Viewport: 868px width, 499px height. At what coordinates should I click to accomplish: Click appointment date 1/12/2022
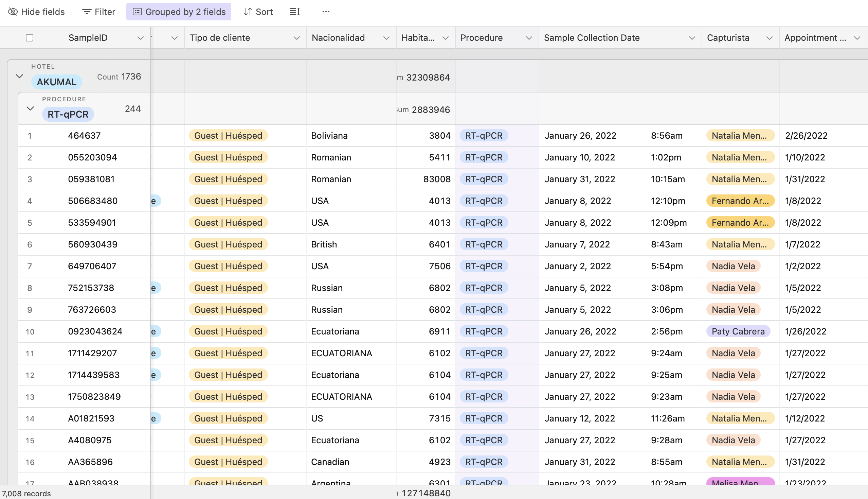point(804,418)
